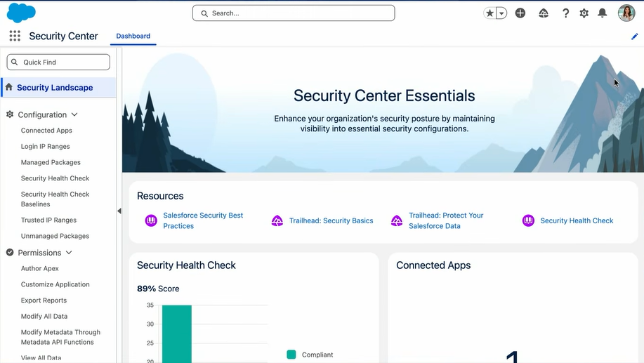Screen dimensions: 644x363
Task: Open the Trailhead guidance icon in header
Action: coord(544,13)
